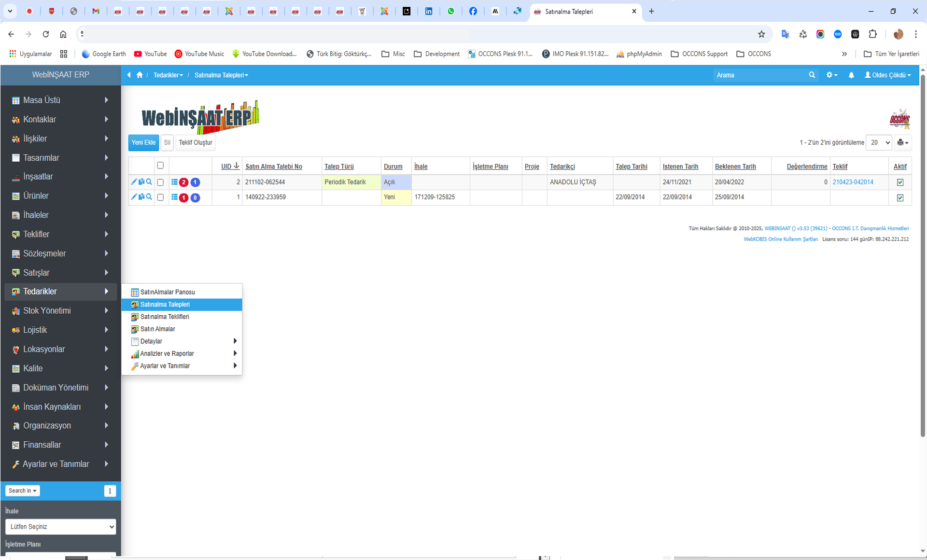This screenshot has height=560, width=927.
Task: Expand Analizler ve Raporlar submenu
Action: [x=182, y=353]
